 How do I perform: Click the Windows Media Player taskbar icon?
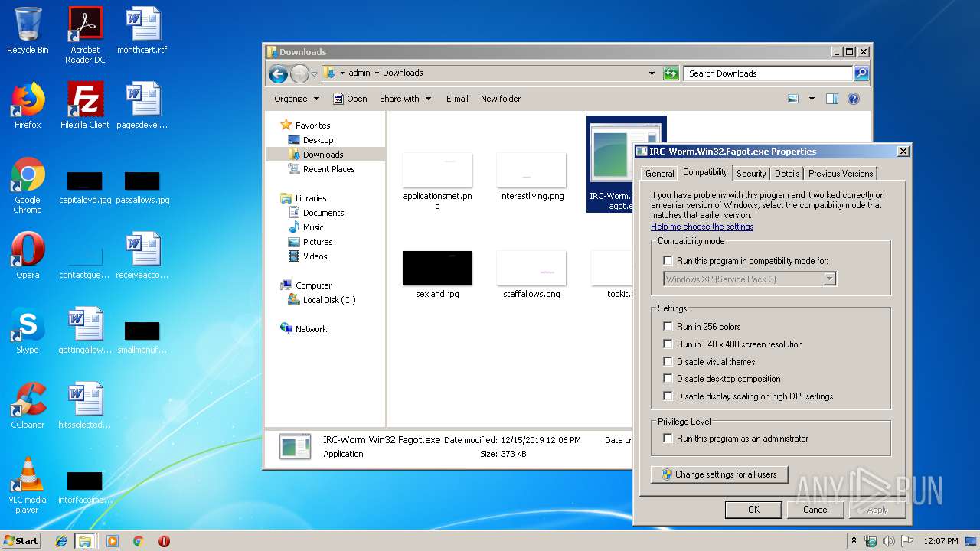113,541
